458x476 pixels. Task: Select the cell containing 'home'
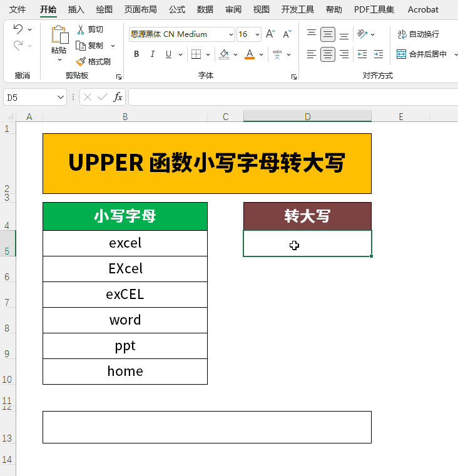(125, 372)
